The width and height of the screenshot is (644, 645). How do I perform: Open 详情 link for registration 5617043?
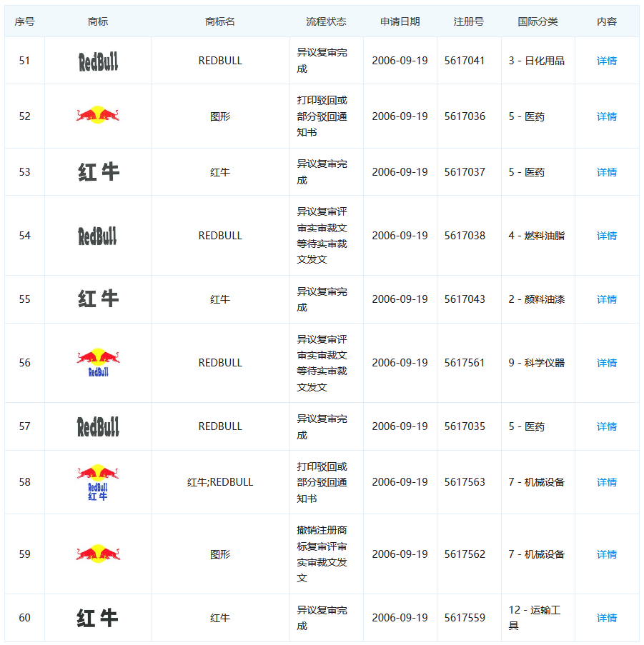coord(606,299)
